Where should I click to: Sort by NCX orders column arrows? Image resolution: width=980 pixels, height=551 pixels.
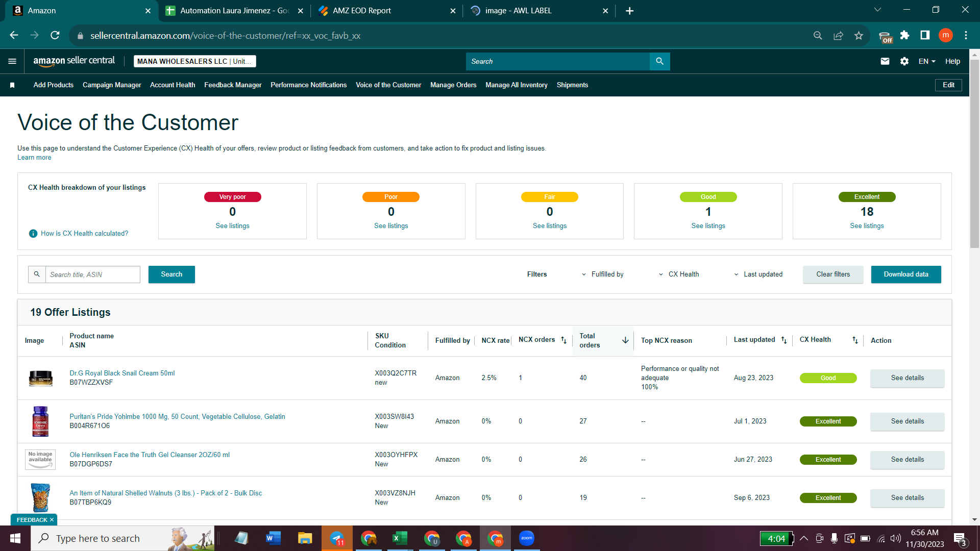tap(563, 340)
